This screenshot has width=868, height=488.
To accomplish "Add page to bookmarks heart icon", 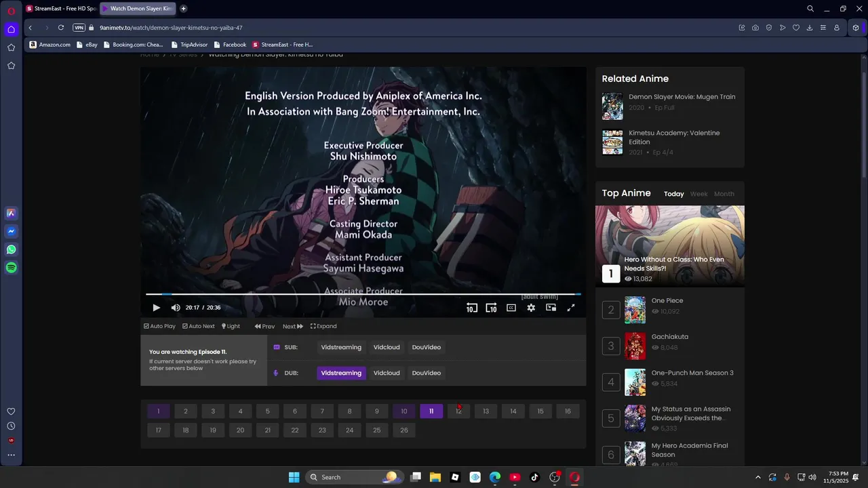I will [x=796, y=28].
